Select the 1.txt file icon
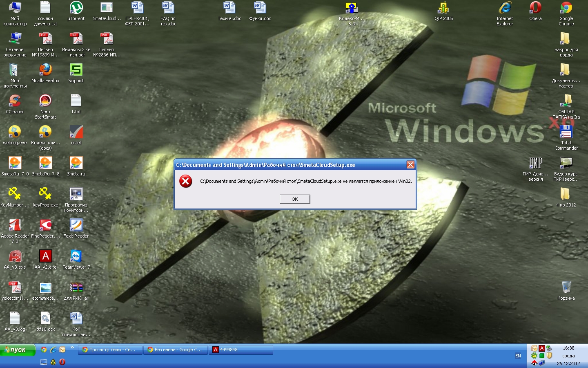The width and height of the screenshot is (588, 368). 76,104
